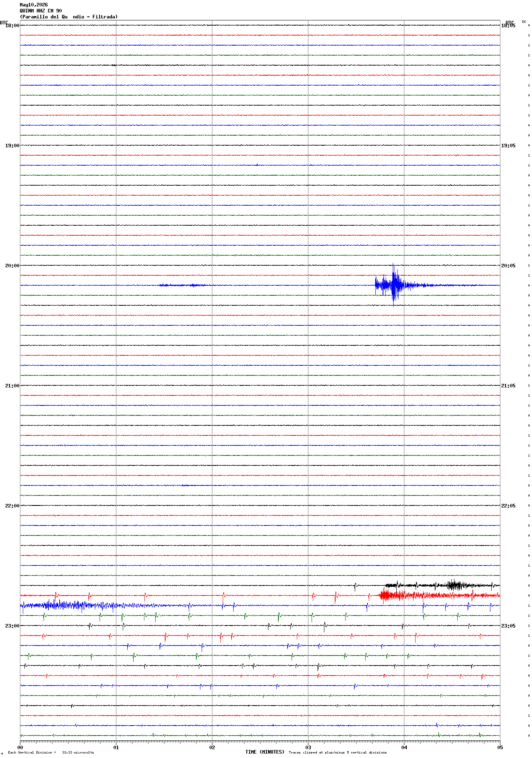The height and width of the screenshot is (758, 532).
Task: Click the 22:05 right-side time label
Action: tap(508, 506)
